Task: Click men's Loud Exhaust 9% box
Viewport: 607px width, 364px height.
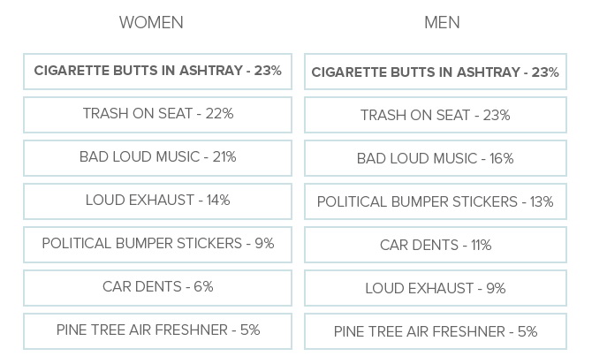Action: coord(435,289)
